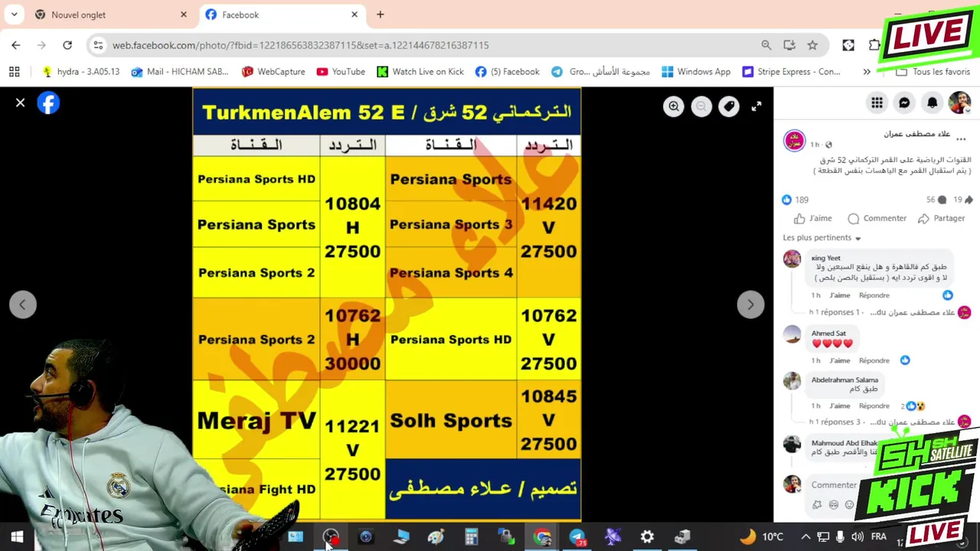Viewport: 980px width, 551px height.
Task: Go back in browser history
Action: [16, 45]
